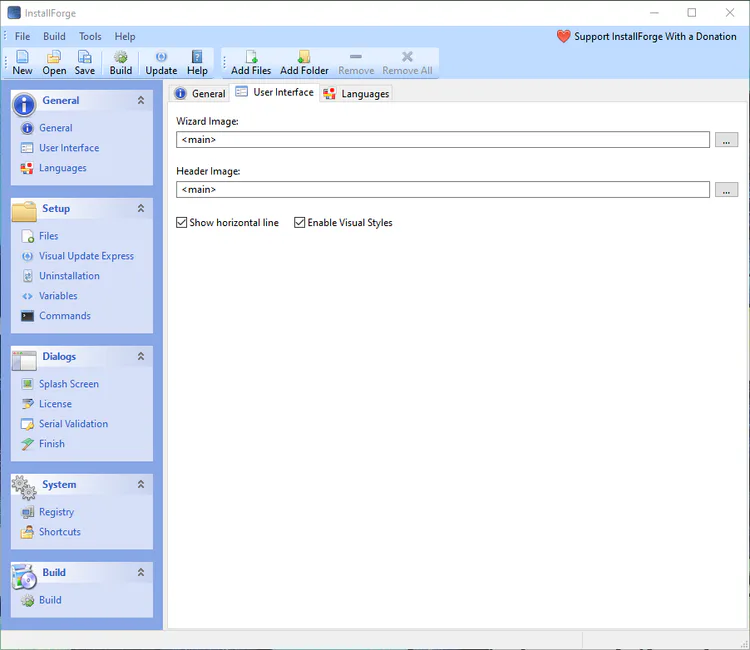Open the Build menu in menu bar
The width and height of the screenshot is (750, 650).
coord(54,36)
